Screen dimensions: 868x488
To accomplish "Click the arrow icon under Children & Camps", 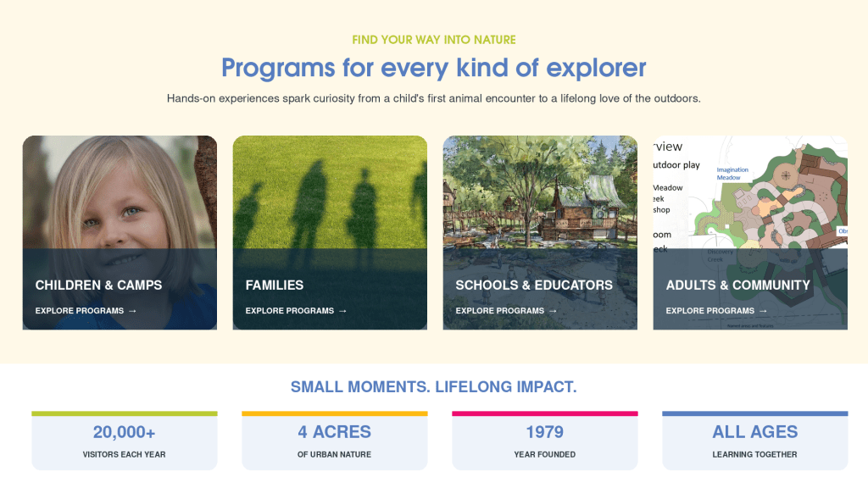I will pyautogui.click(x=132, y=311).
